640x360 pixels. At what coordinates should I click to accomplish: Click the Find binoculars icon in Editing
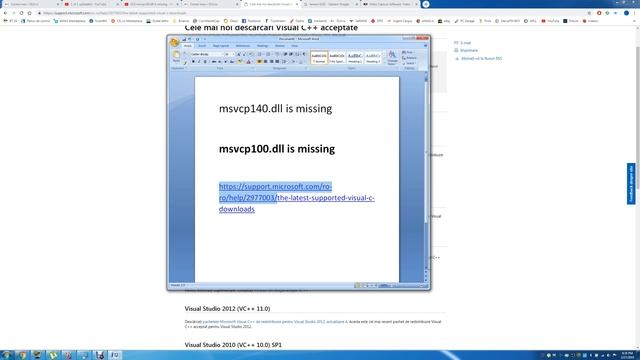click(x=404, y=52)
